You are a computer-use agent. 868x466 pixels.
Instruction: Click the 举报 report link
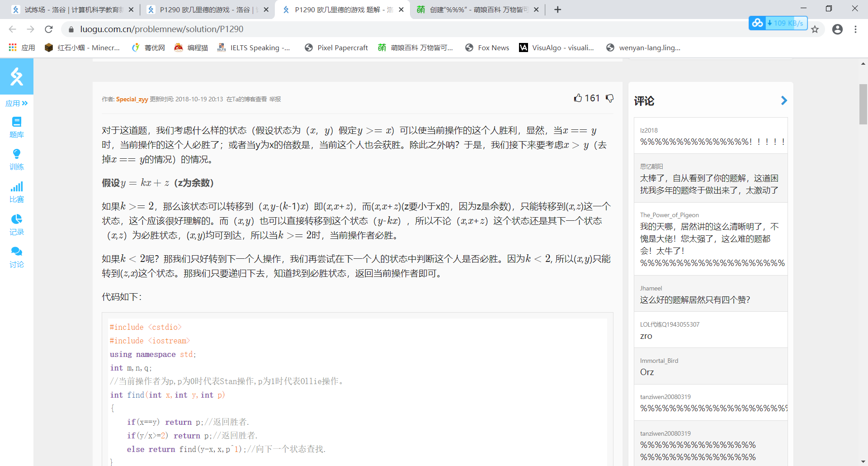pos(275,99)
